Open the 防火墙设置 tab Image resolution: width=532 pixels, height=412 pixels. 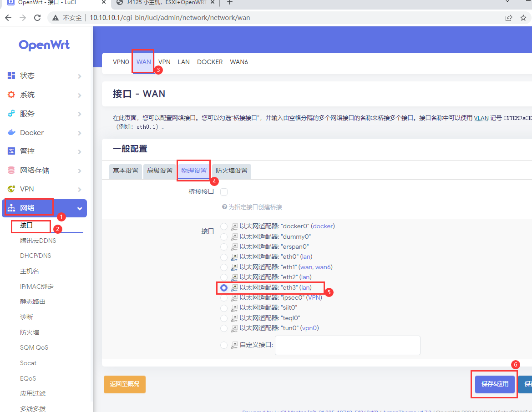point(232,171)
